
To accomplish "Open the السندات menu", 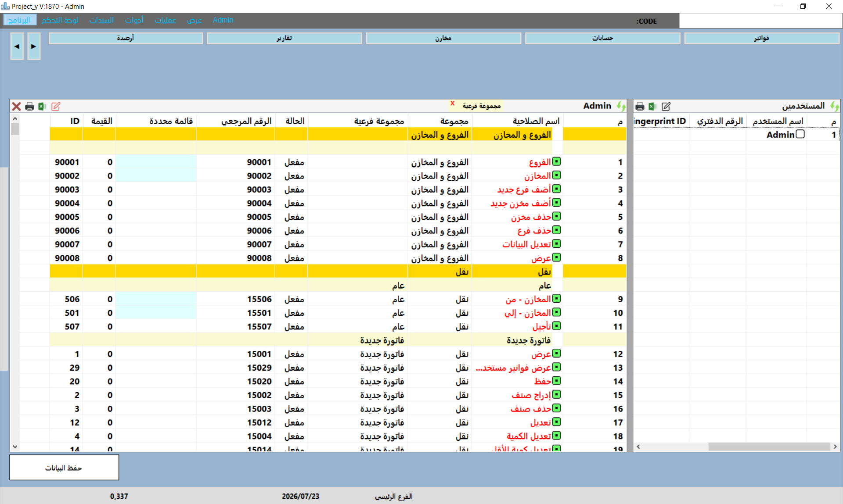I will point(101,20).
